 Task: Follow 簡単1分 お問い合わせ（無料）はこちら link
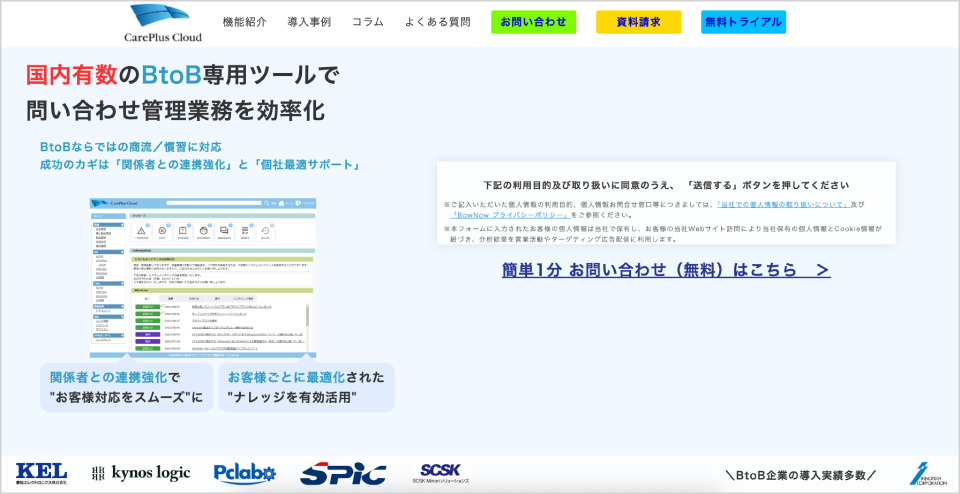[x=666, y=270]
